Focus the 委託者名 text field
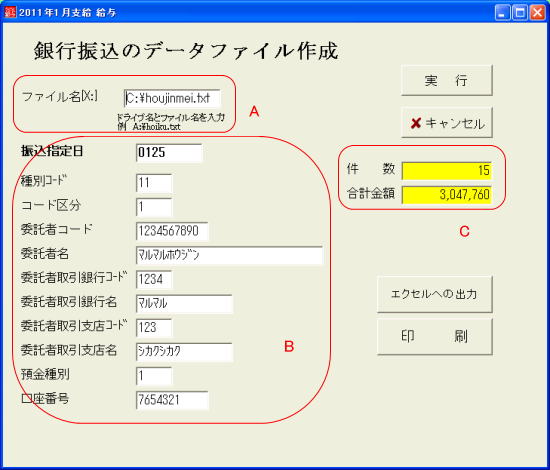This screenshot has height=470, width=550. 229,255
